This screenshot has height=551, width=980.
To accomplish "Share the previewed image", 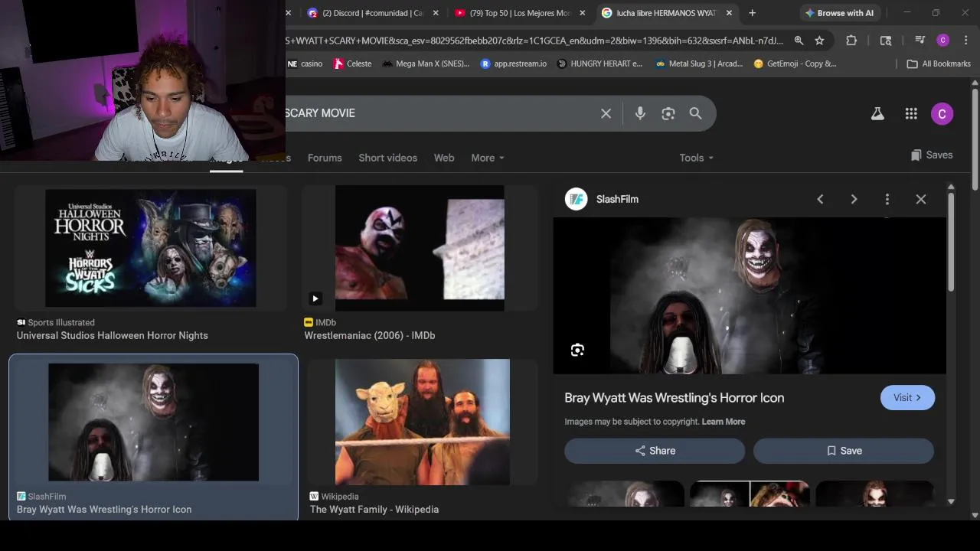I will 655,451.
